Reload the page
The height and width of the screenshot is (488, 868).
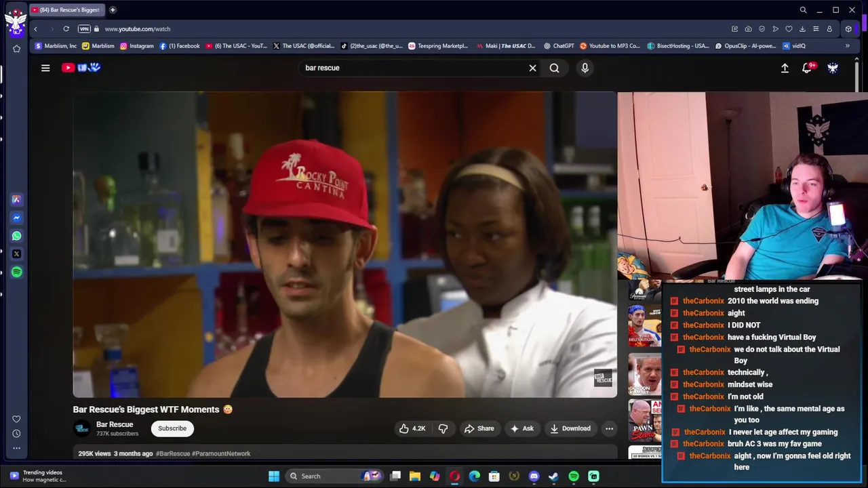point(66,29)
